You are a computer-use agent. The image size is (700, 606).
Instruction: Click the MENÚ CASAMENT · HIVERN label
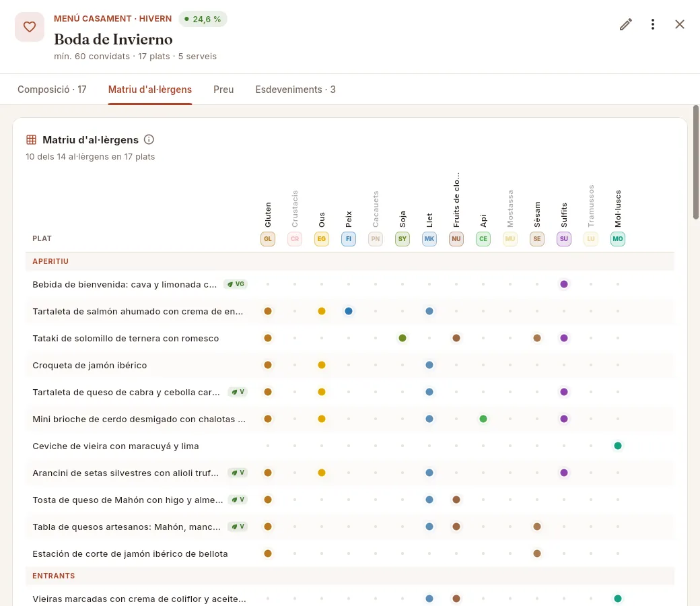[113, 19]
